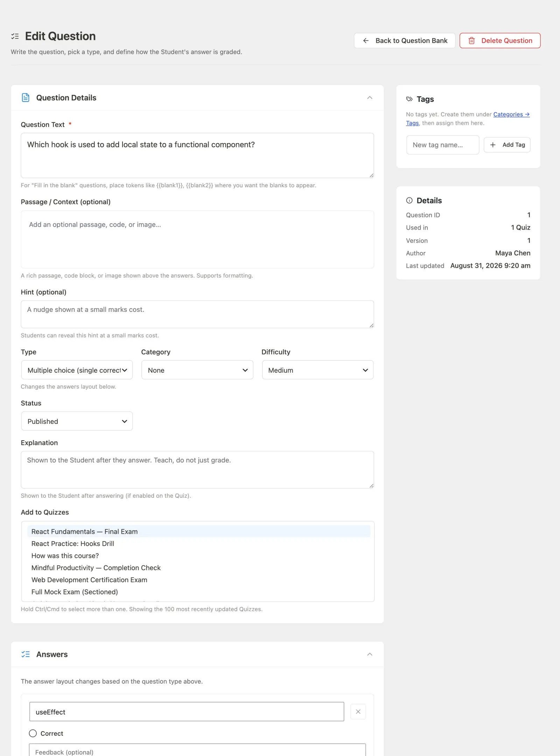This screenshot has height=756, width=560.
Task: Click the left arrow icon on Back button
Action: [366, 41]
